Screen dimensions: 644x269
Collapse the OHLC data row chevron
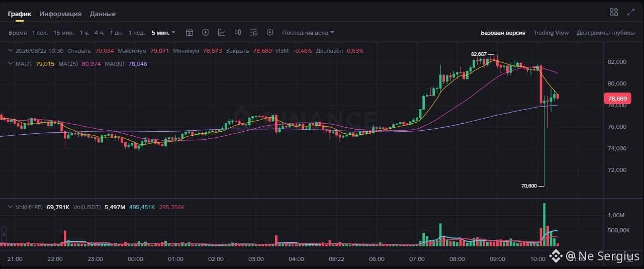pos(11,51)
